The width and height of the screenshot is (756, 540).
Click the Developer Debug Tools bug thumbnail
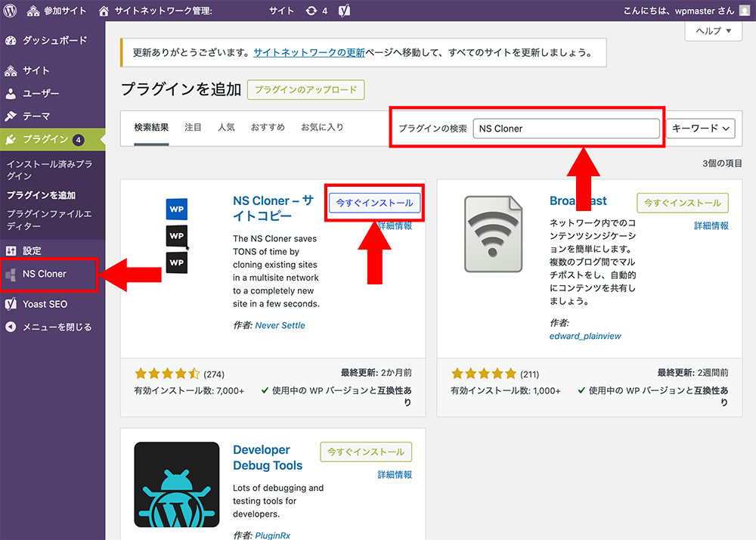coord(176,485)
